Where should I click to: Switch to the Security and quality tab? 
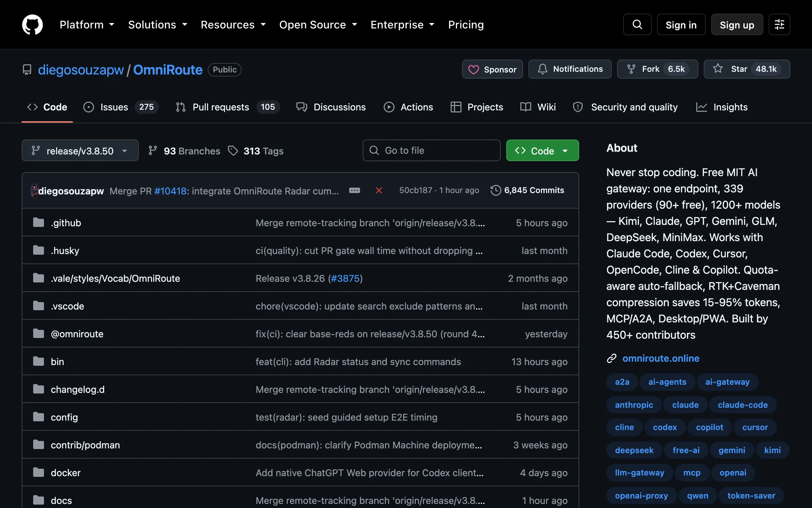(625, 107)
